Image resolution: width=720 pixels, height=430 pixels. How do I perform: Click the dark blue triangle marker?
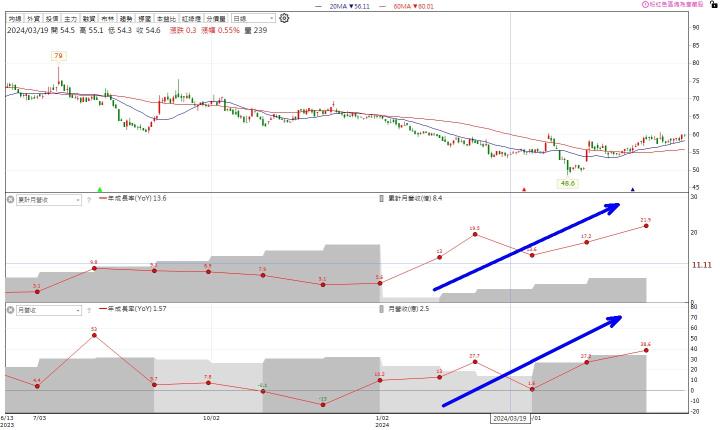tap(632, 189)
